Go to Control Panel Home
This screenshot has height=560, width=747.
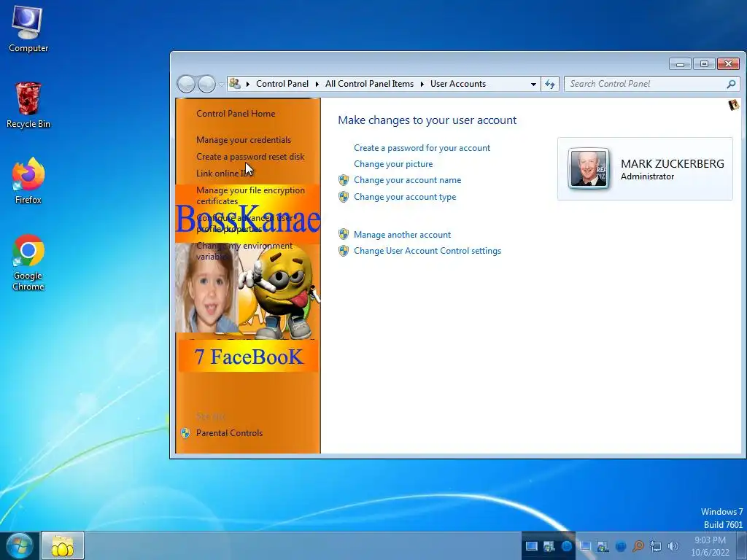[236, 113]
